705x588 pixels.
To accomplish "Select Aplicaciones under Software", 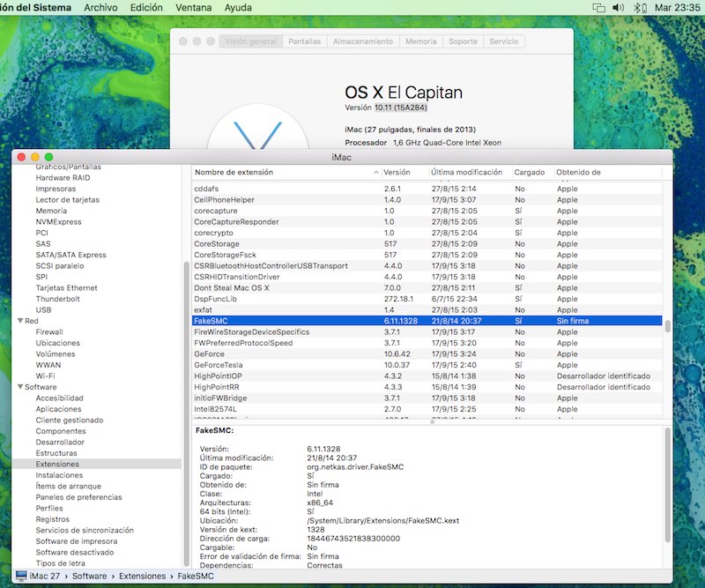I will (58, 409).
